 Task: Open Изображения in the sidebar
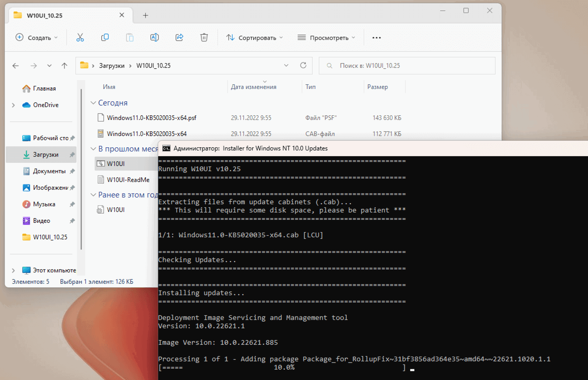46,188
